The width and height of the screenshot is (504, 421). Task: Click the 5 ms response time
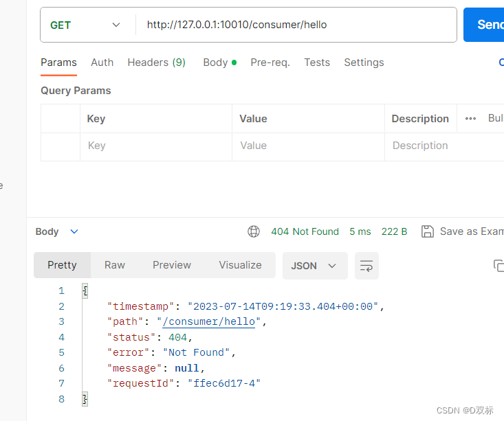(x=360, y=231)
